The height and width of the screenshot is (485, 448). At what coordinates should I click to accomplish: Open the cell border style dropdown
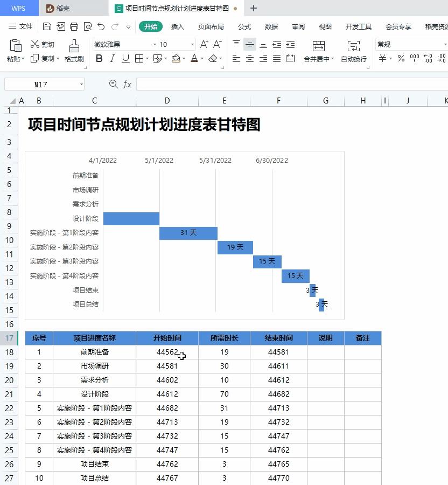click(146, 59)
